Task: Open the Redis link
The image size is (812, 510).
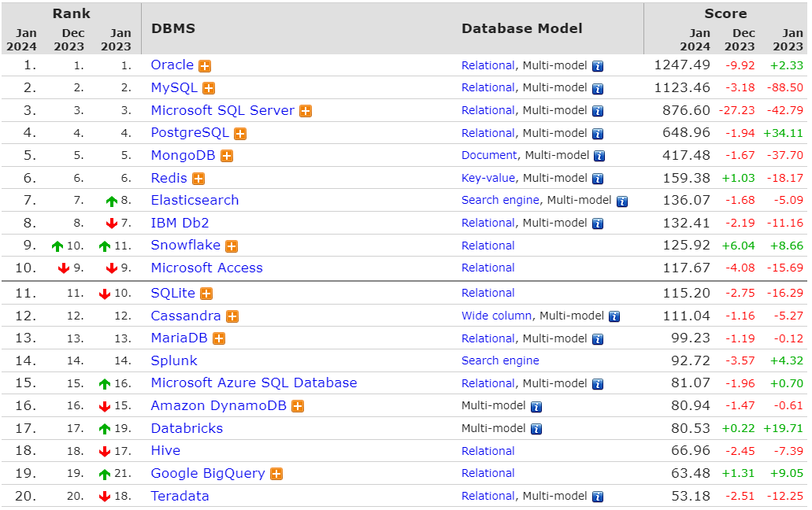Action: point(169,179)
